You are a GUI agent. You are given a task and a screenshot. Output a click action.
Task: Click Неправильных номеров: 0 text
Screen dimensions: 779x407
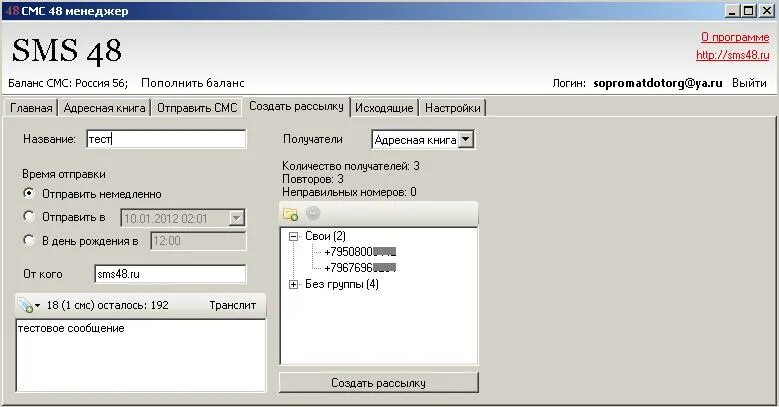(349, 192)
